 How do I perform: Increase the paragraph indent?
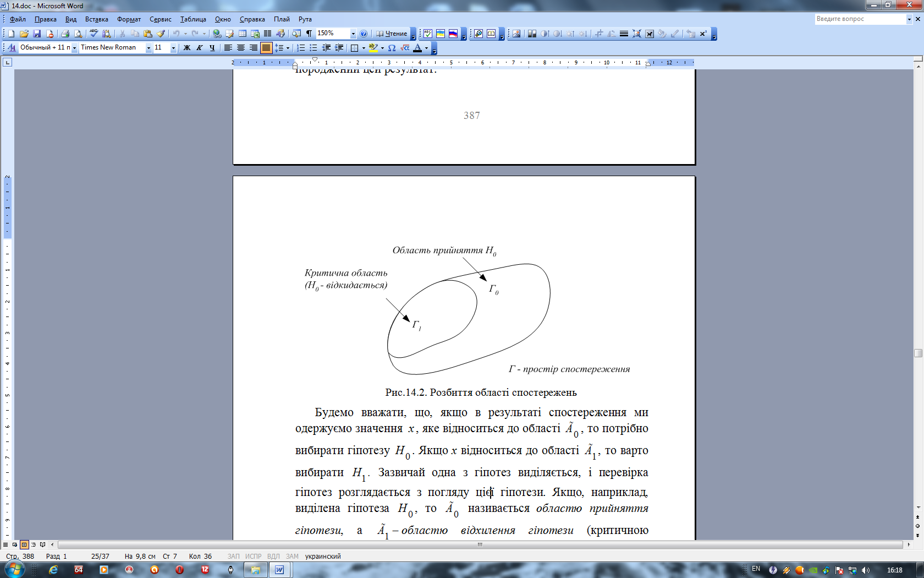coord(339,48)
